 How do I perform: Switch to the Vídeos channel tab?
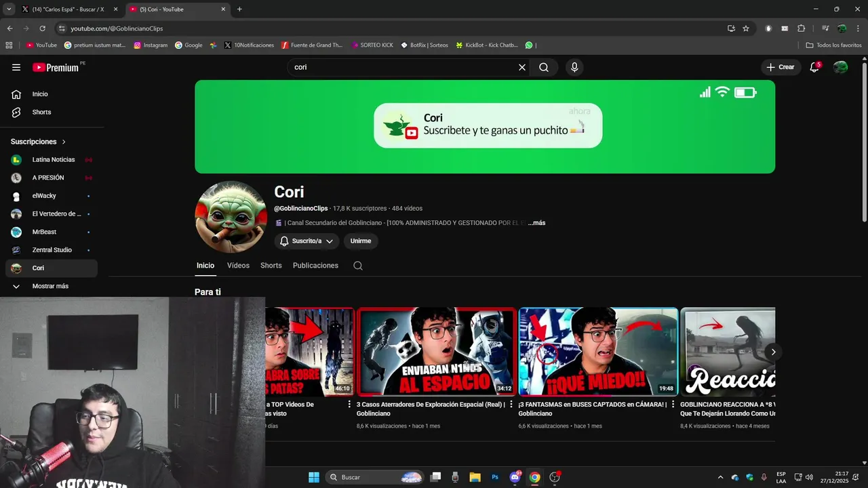point(238,266)
